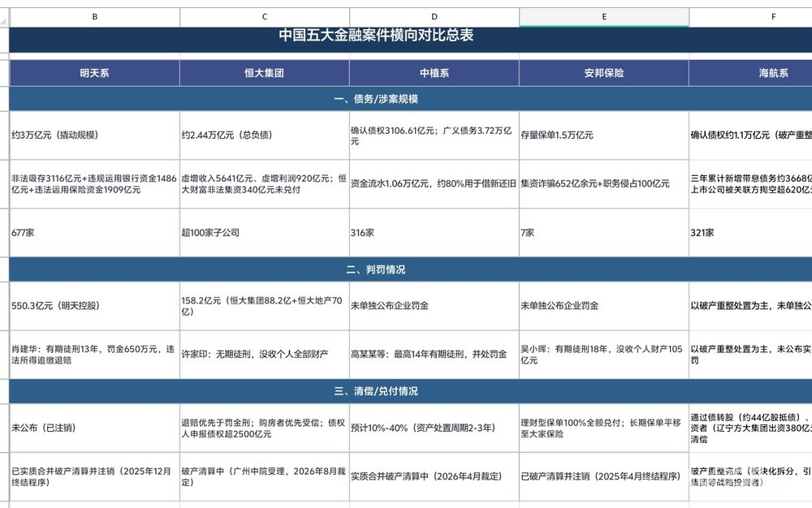The height and width of the screenshot is (508, 812).
Task: Select cell 预计10%-40%
Action: 434,428
